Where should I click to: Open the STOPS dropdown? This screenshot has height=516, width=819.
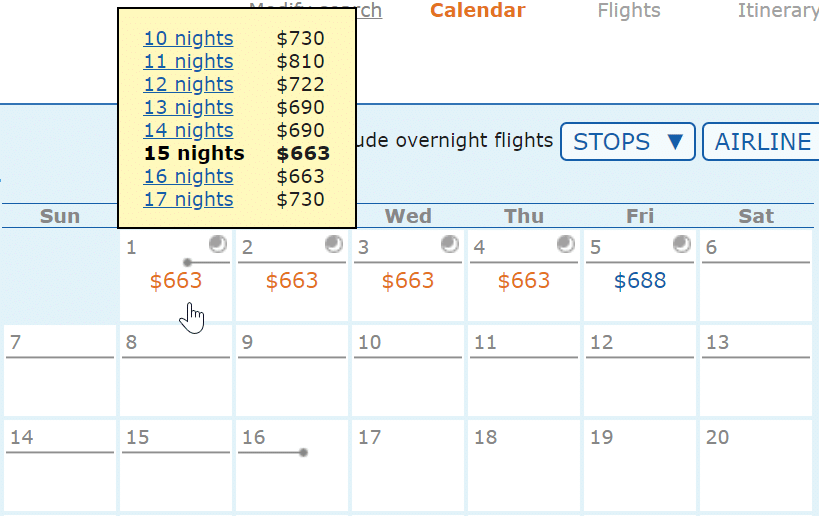[628, 142]
